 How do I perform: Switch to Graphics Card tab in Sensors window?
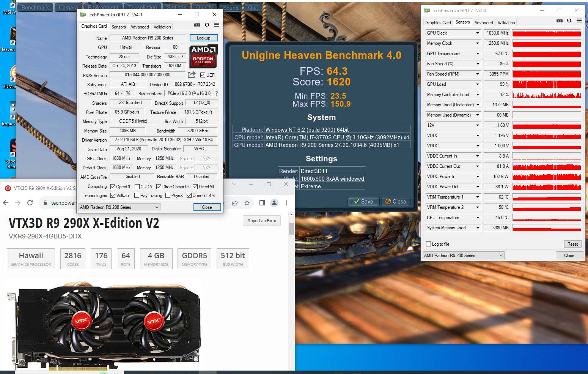pos(438,23)
